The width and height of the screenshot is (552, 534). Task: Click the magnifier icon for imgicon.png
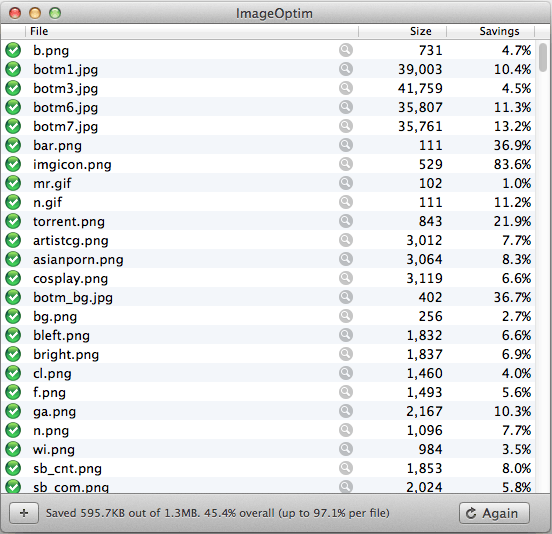click(x=346, y=164)
